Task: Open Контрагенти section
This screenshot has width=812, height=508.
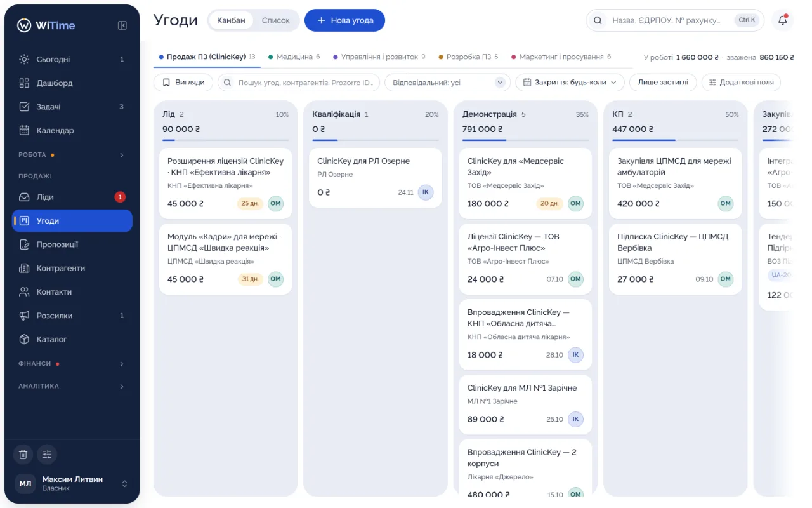Action: click(x=72, y=268)
